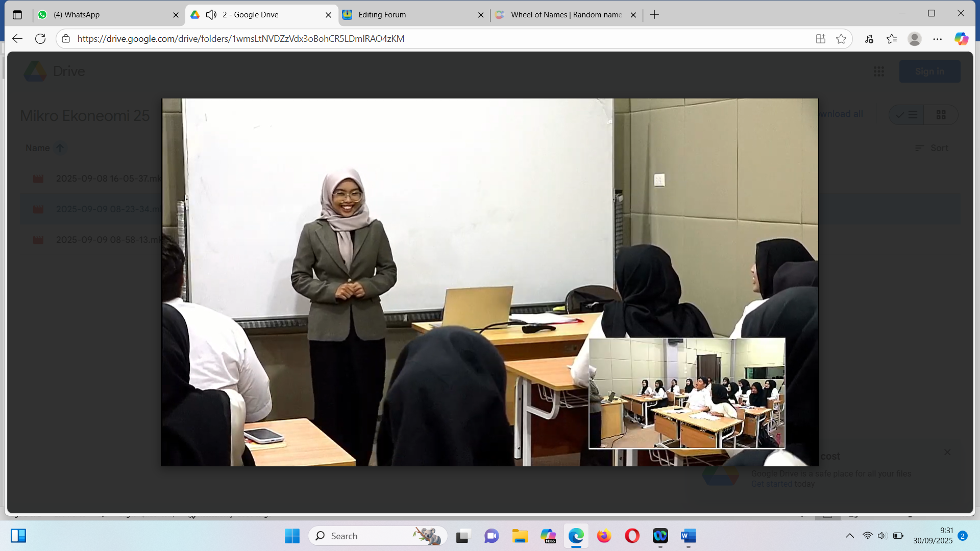Open the Copilot sidebar icon
Image resolution: width=980 pixels, height=551 pixels.
[x=961, y=39]
